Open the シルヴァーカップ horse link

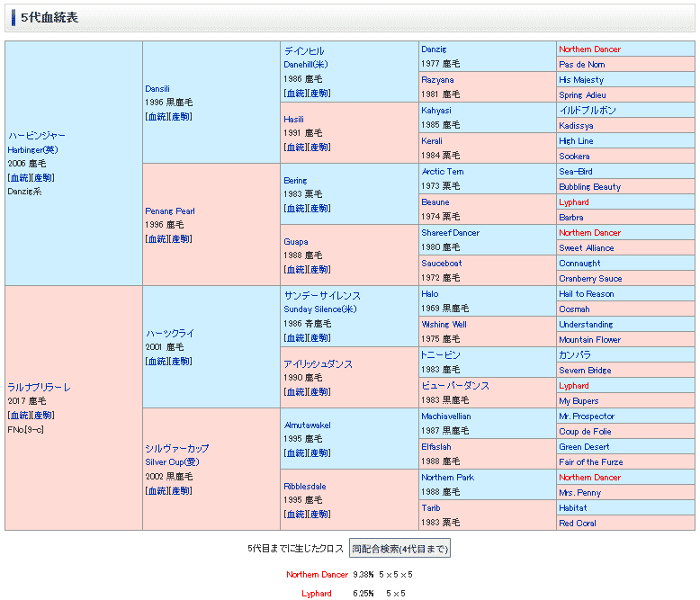tap(176, 448)
